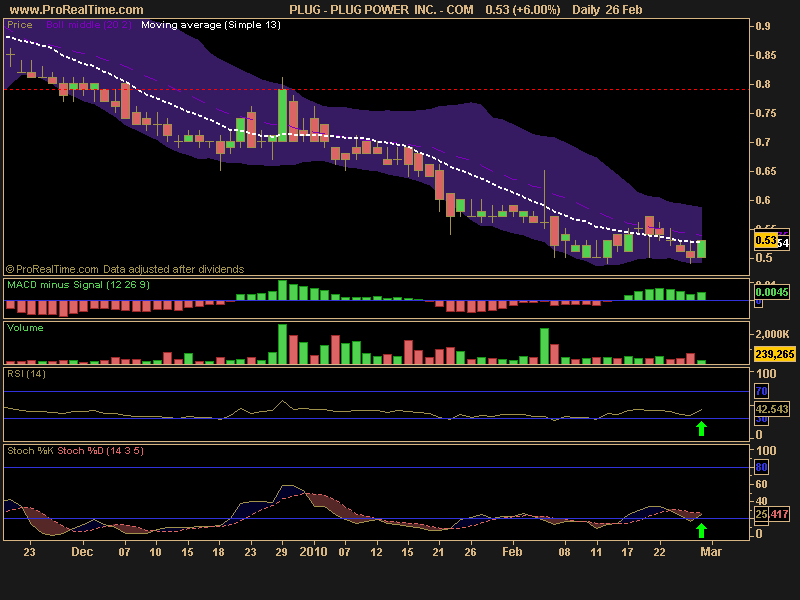Image resolution: width=800 pixels, height=600 pixels.
Task: Select the Moving average (Simple 13) legend
Action: [211, 24]
